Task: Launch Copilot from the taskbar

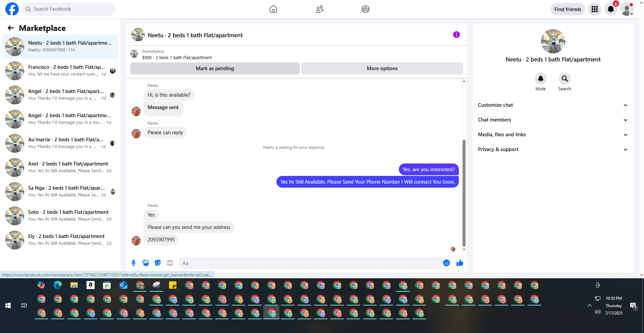Action: (x=41, y=285)
